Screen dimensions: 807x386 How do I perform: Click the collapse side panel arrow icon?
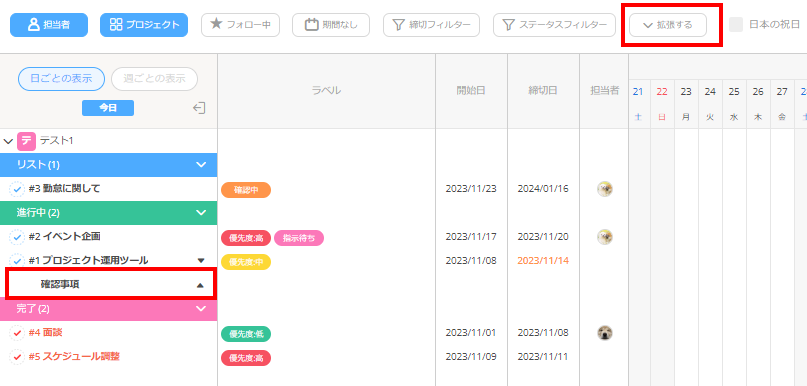tap(200, 108)
